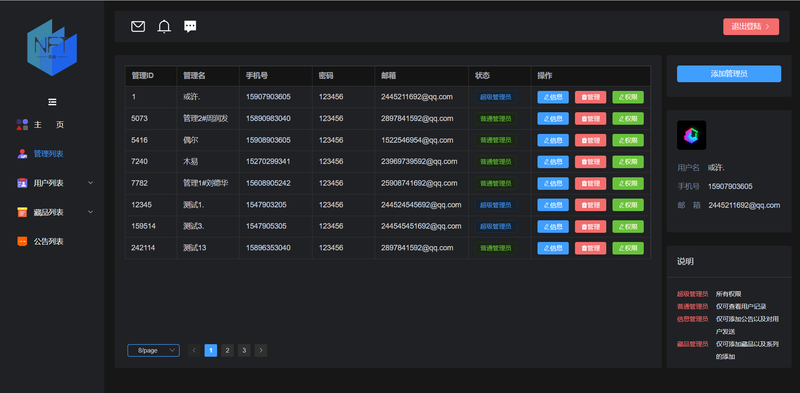Open the mail envelope icon
Image resolution: width=800 pixels, height=393 pixels.
[x=138, y=27]
